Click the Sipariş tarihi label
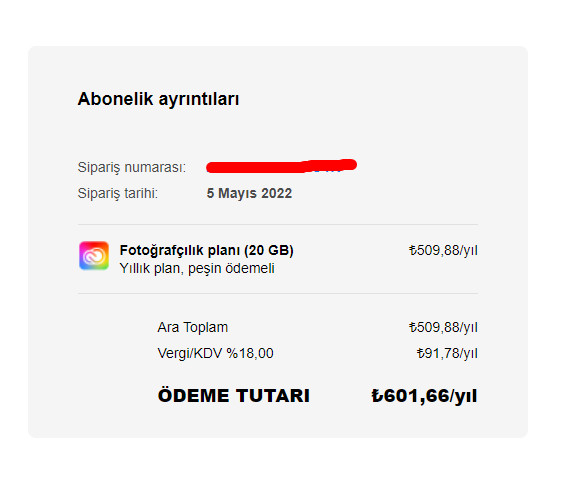Image resolution: width=569 pixels, height=496 pixels. pyautogui.click(x=118, y=193)
